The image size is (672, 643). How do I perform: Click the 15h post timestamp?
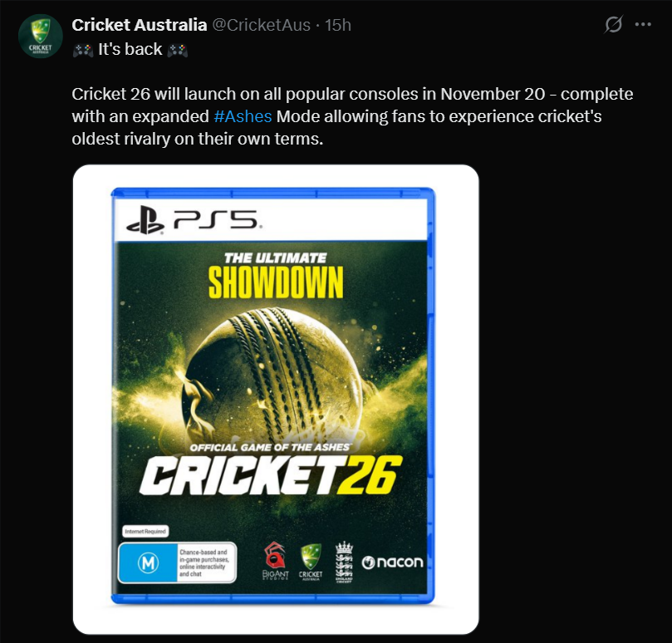pos(338,25)
